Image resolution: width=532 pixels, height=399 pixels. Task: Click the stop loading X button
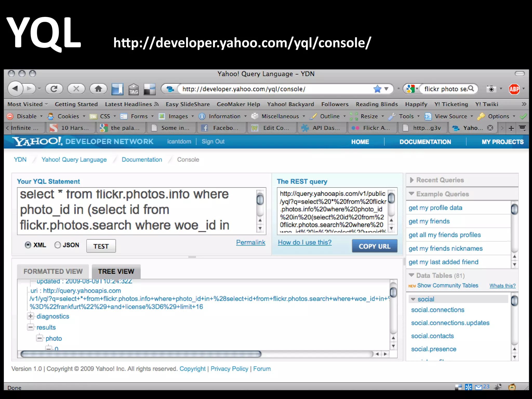tap(76, 89)
